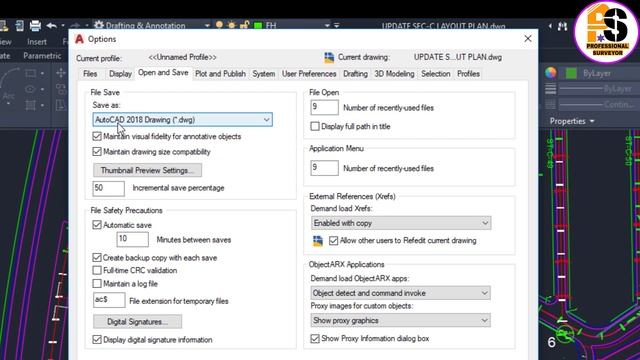640x360 pixels.
Task: Click the send-to-mobile icon beside the printer
Action: coord(20,25)
